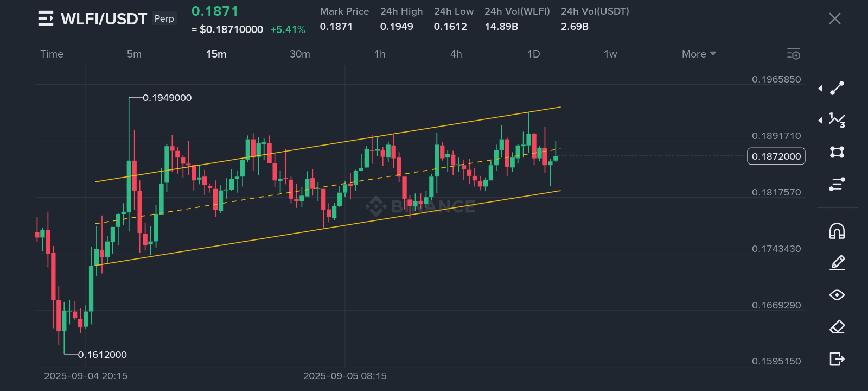Screen dimensions: 868x391
Task: Switch to the 30m interval
Action: (x=300, y=54)
